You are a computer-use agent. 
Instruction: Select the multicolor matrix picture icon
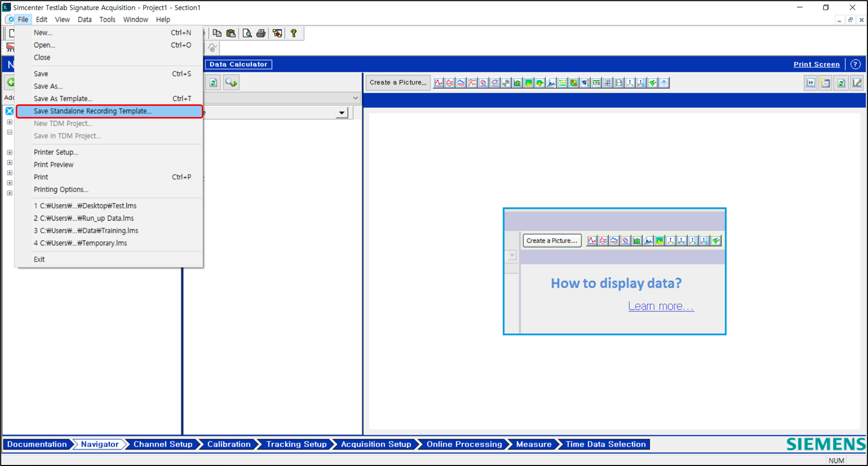click(x=574, y=83)
